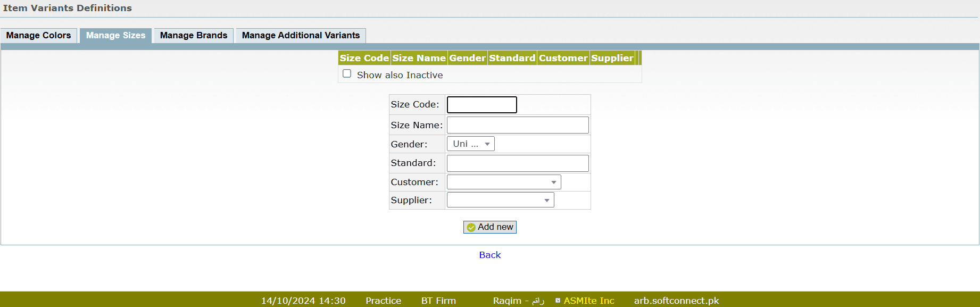Focus the Size Name text box
The image size is (980, 307).
(517, 125)
